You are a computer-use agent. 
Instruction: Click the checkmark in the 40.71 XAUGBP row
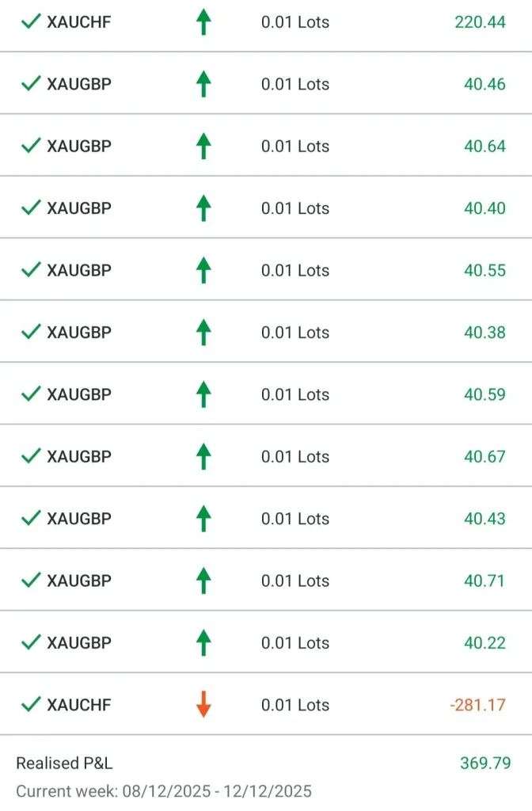(31, 581)
